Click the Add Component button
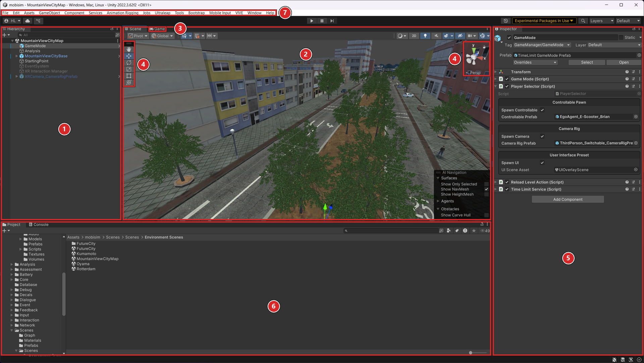644x363 pixels. pos(568,199)
